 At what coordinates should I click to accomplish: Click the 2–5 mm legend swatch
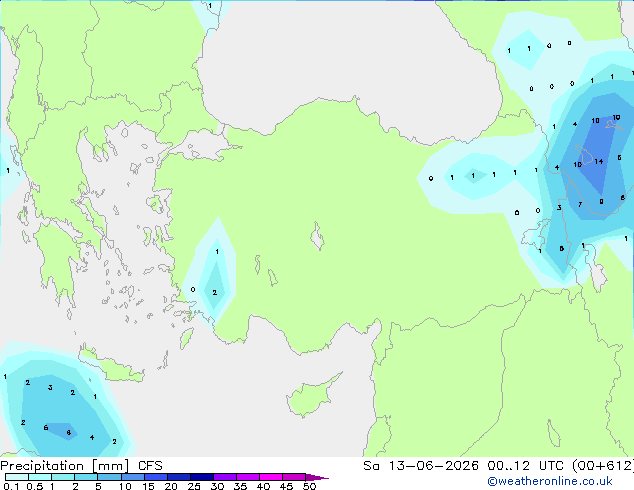[86, 477]
